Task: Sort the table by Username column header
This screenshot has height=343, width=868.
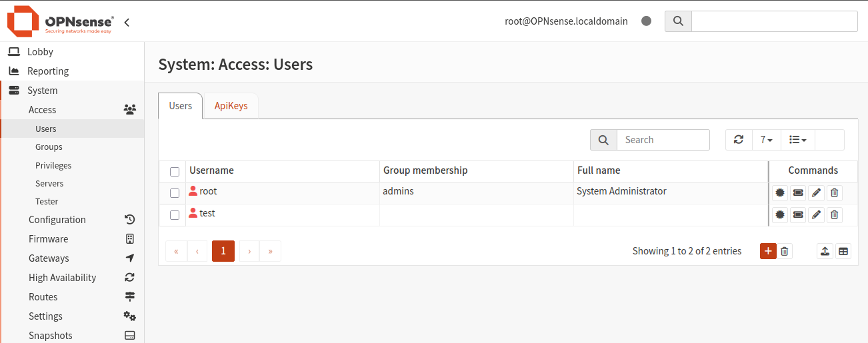Action: 211,171
